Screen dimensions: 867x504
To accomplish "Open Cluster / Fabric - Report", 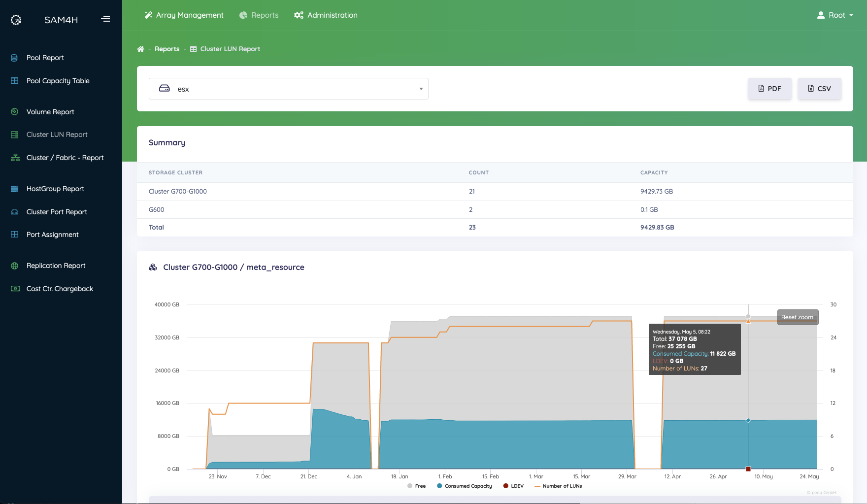I will [65, 158].
